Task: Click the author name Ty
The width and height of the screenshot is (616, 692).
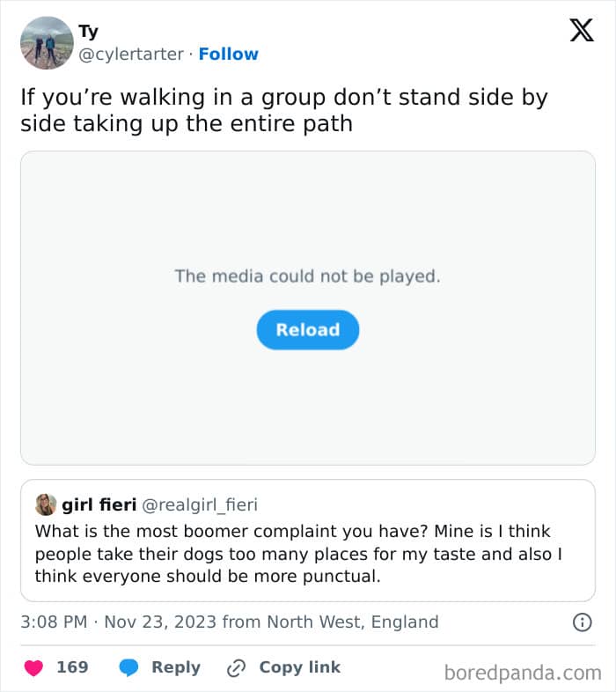Action: tap(89, 32)
